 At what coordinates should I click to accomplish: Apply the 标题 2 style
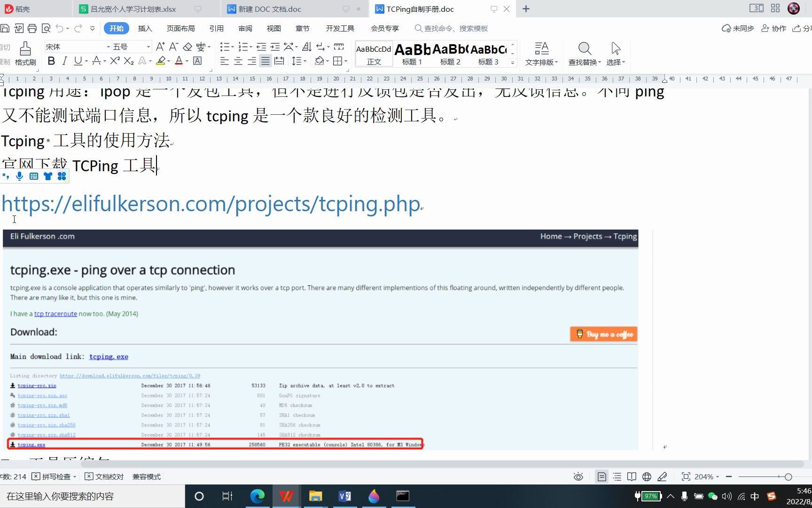(450, 54)
